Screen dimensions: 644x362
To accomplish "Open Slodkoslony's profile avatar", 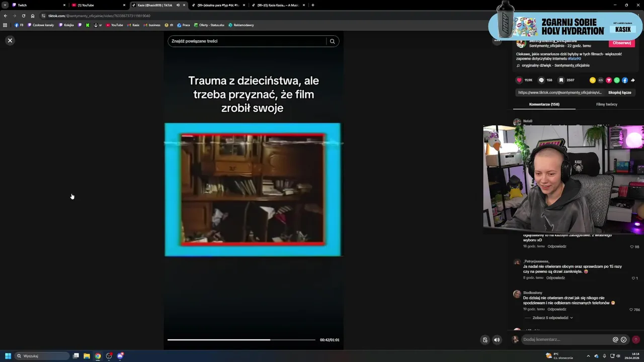I will (517, 294).
